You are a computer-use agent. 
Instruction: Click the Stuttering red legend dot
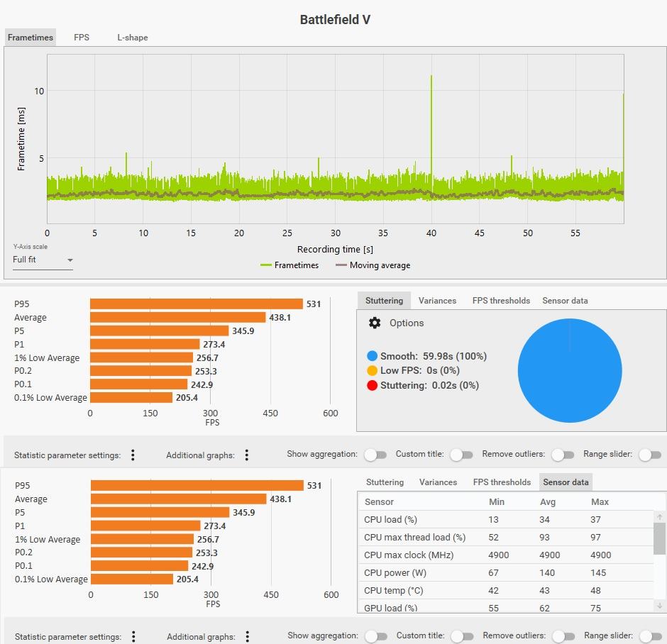pos(372,385)
